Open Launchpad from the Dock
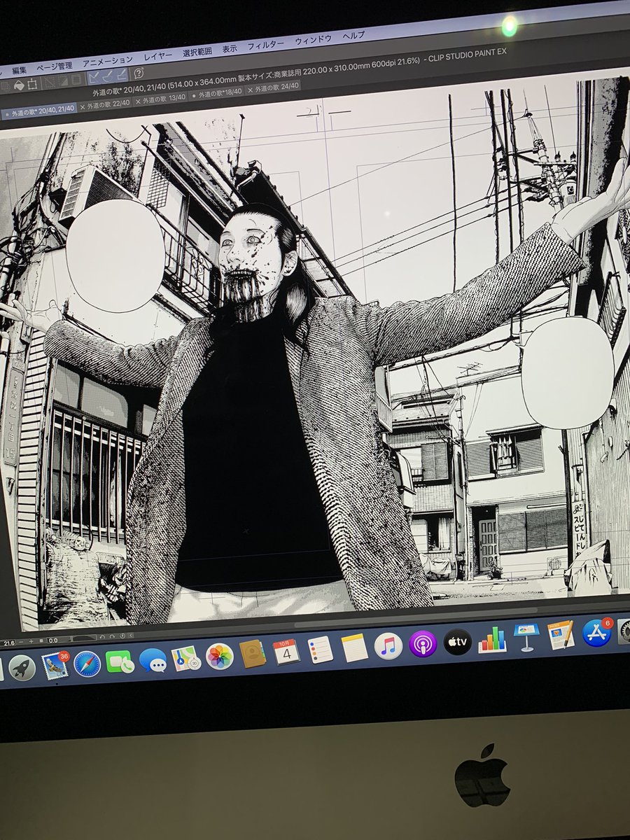Screen dimensions: 630x840 22,668
